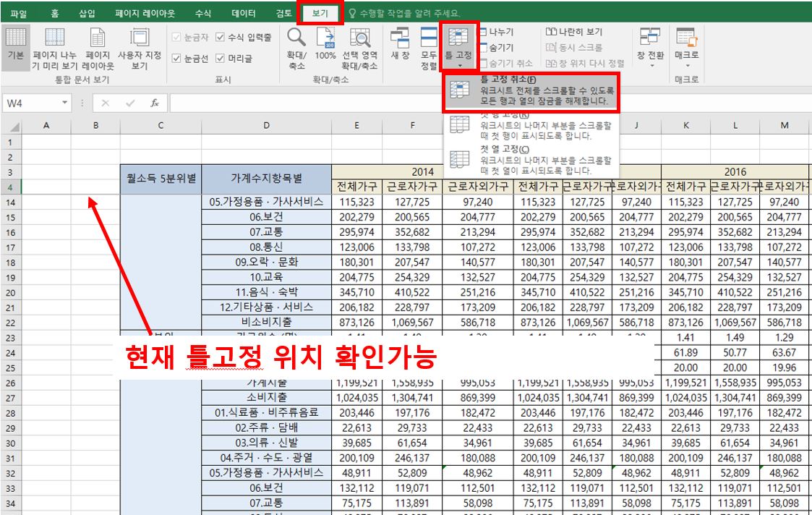Select row 14 header

pyautogui.click(x=11, y=203)
